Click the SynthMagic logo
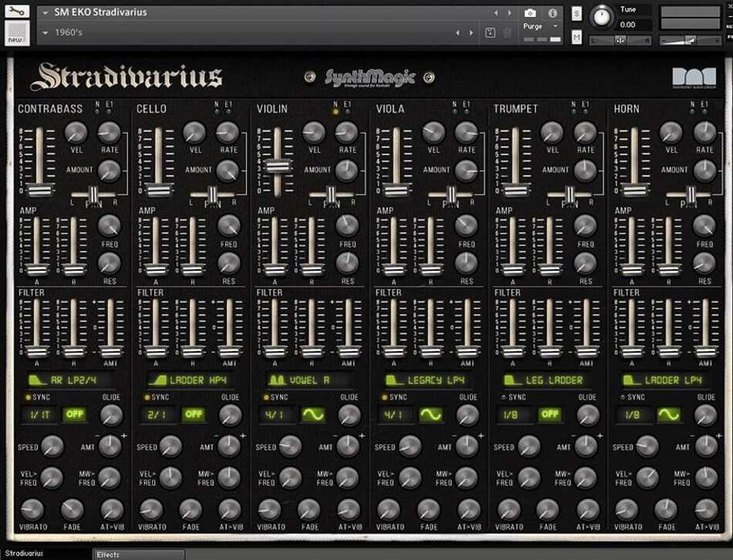 click(x=370, y=77)
